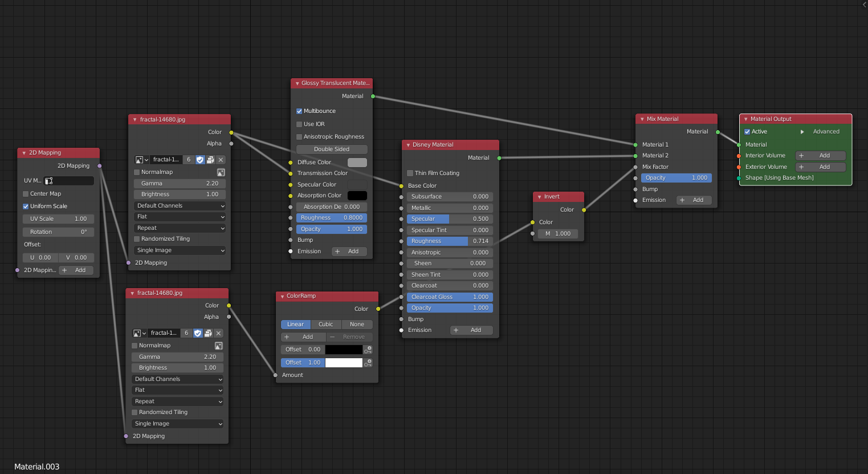This screenshot has height=474, width=868.
Task: Select Linear interpolation in ColorRamp
Action: pos(296,325)
